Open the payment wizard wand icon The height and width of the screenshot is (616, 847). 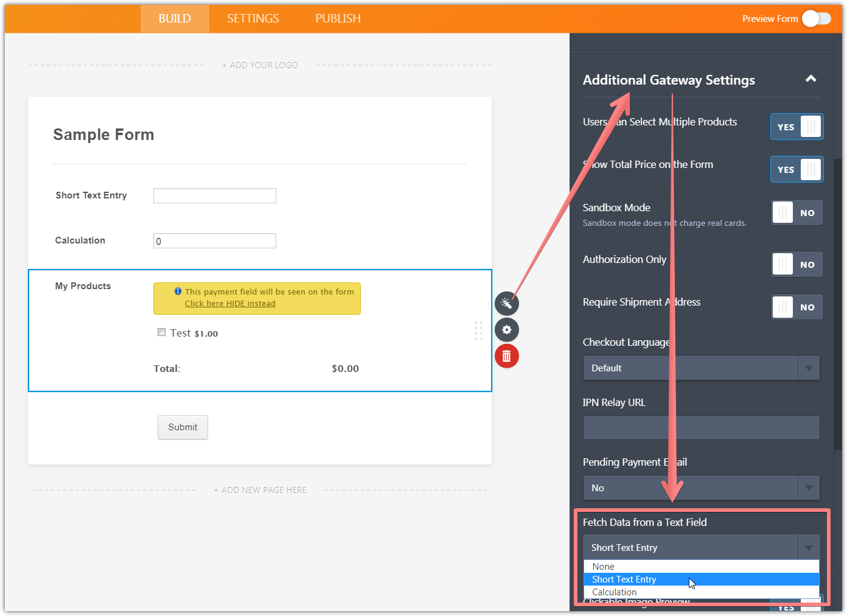coord(506,303)
